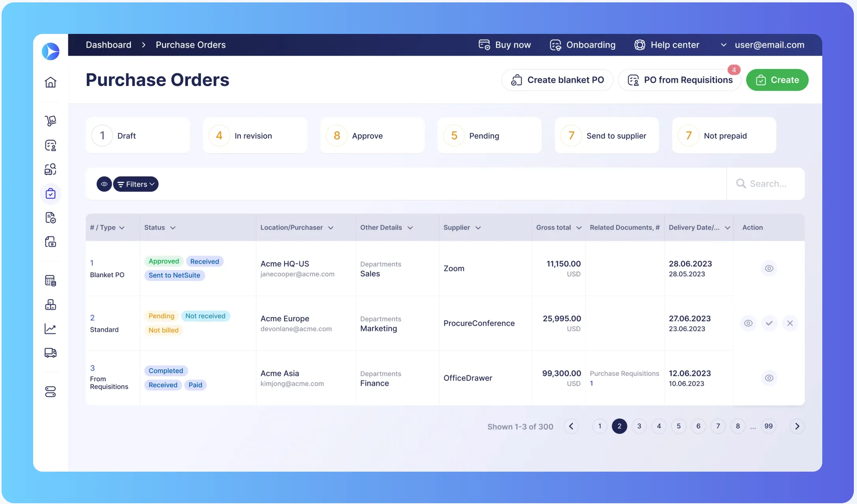Image resolution: width=857 pixels, height=504 pixels.
Task: Click the purchase orders bag sidebar icon
Action: click(x=51, y=194)
